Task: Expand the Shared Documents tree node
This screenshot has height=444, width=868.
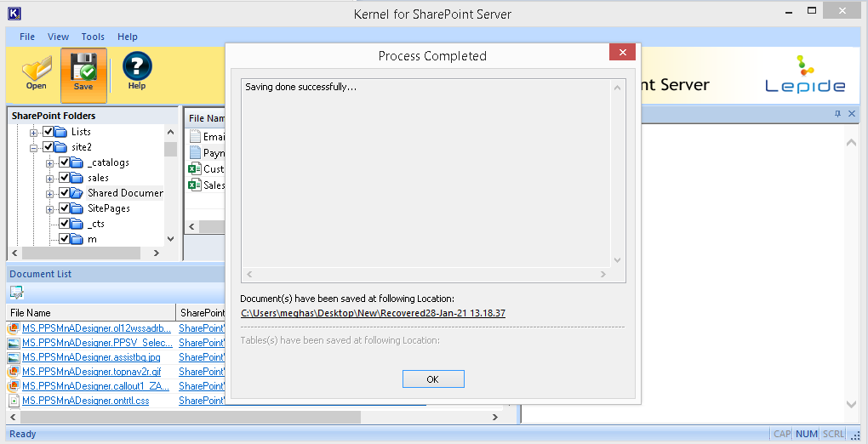Action: [x=50, y=194]
